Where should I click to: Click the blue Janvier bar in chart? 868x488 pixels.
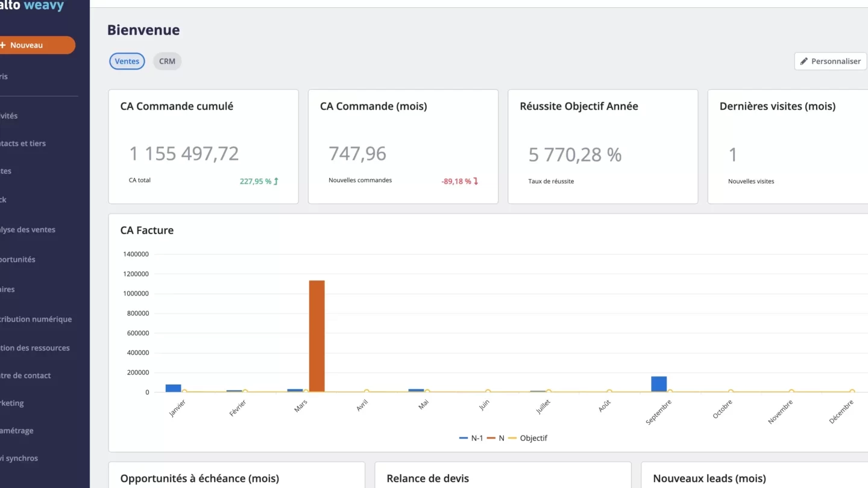(174, 388)
